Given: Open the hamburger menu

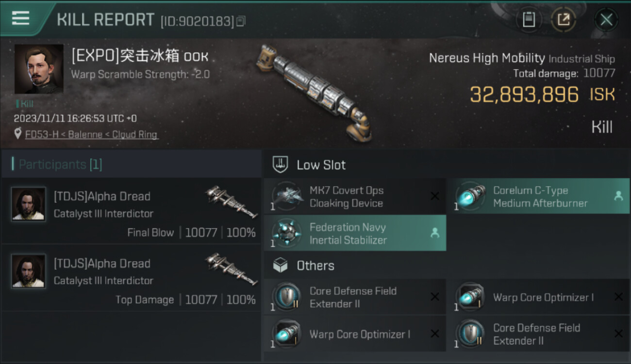Looking at the screenshot, I should (20, 18).
